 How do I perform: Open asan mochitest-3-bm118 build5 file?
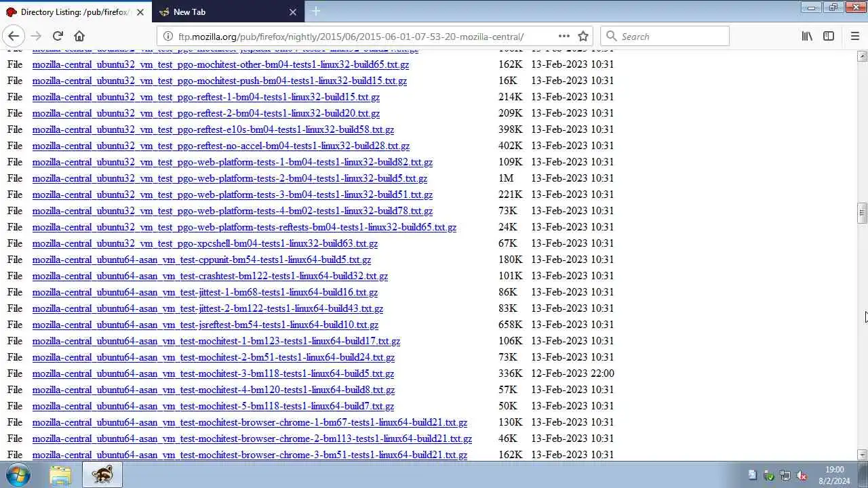pos(213,373)
